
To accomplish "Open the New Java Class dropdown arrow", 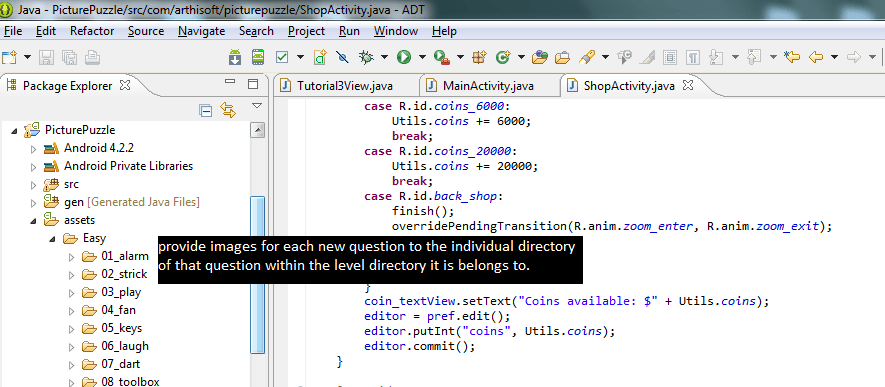I will coord(521,57).
